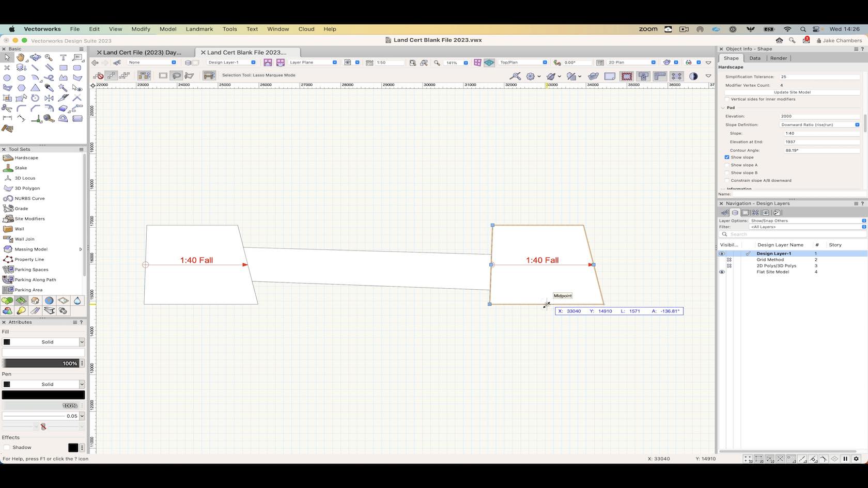868x488 pixels.
Task: Select the Mirror tool
Action: [49, 98]
